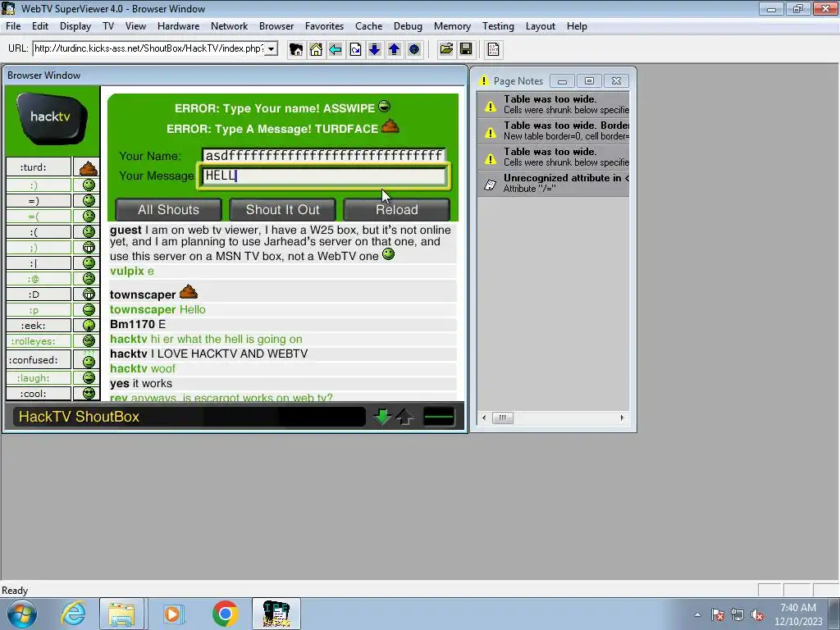Go to the yellow Home page icon
The width and height of the screenshot is (840, 630).
316,50
